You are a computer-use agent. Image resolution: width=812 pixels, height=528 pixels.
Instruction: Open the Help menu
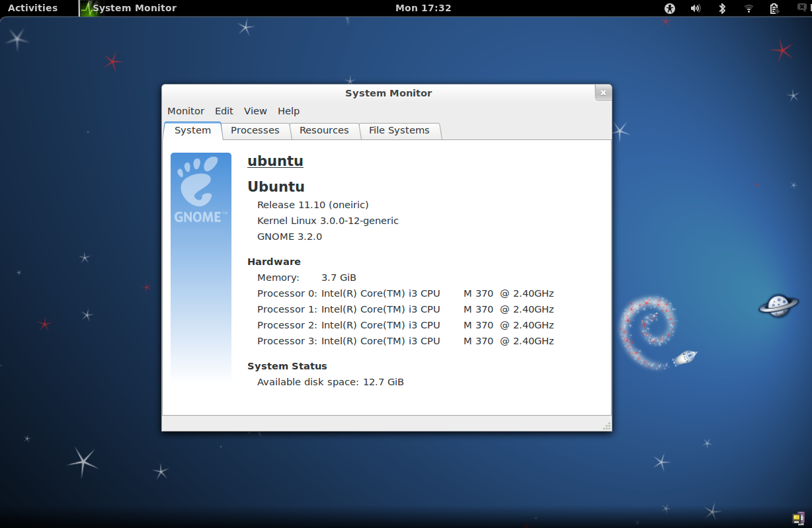point(288,111)
